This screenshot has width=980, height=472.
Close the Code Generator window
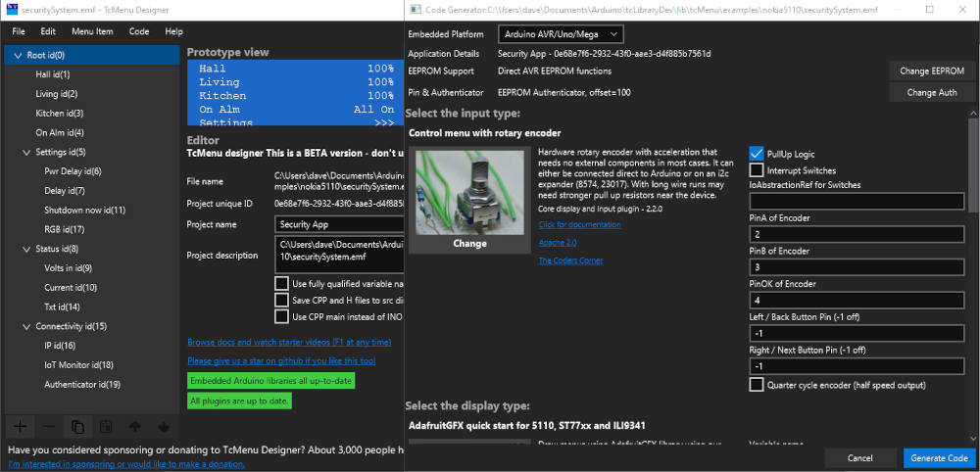pos(962,10)
